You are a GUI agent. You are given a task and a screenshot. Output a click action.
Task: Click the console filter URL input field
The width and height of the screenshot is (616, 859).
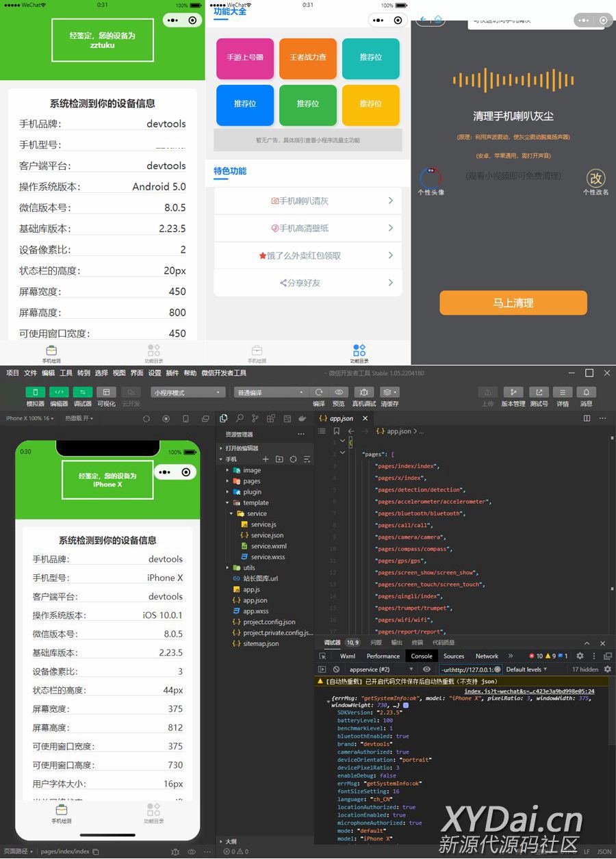point(470,669)
